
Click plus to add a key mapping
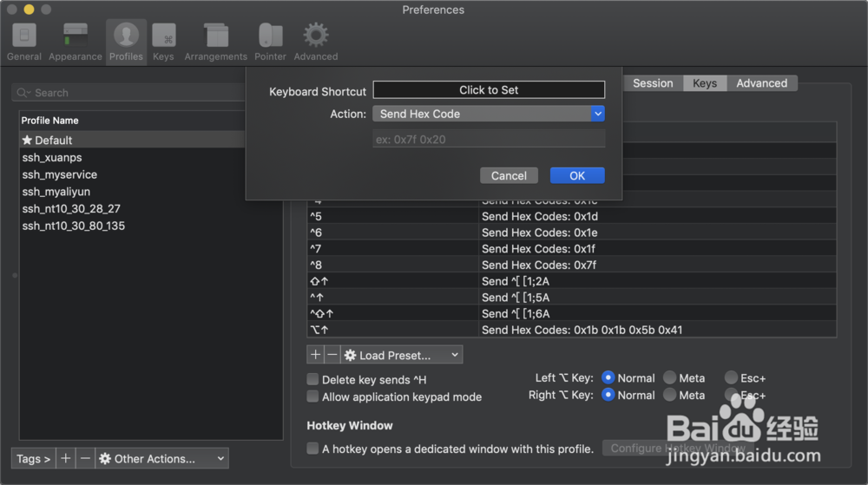[315, 355]
